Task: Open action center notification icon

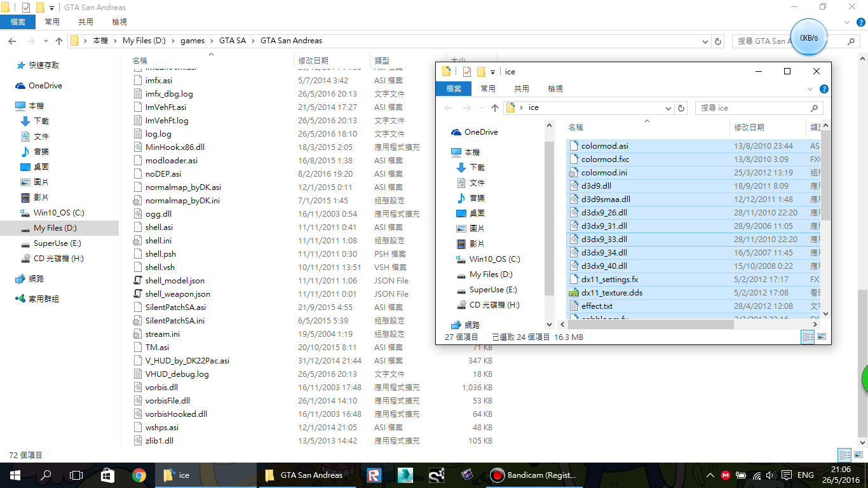Action: [x=787, y=475]
